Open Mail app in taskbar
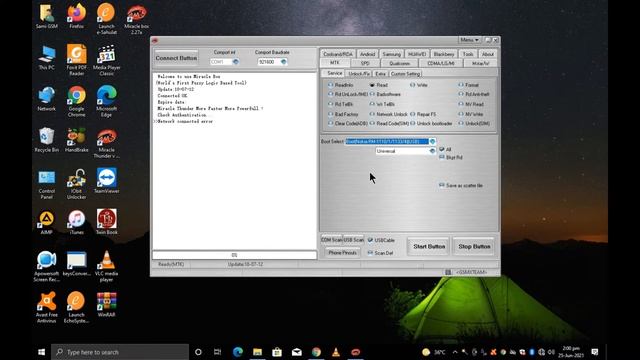Viewport: 640px width, 360px height. [297, 352]
